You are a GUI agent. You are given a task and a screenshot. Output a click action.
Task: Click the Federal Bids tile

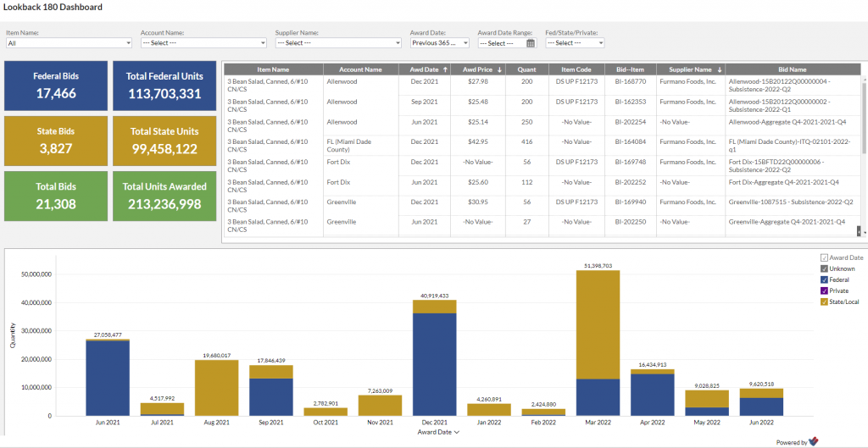pos(56,86)
